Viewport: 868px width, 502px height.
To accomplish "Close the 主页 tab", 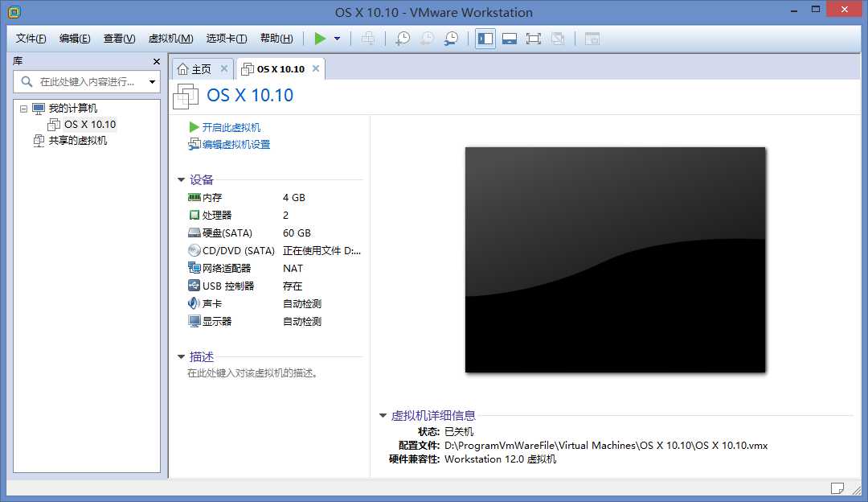I will point(224,68).
